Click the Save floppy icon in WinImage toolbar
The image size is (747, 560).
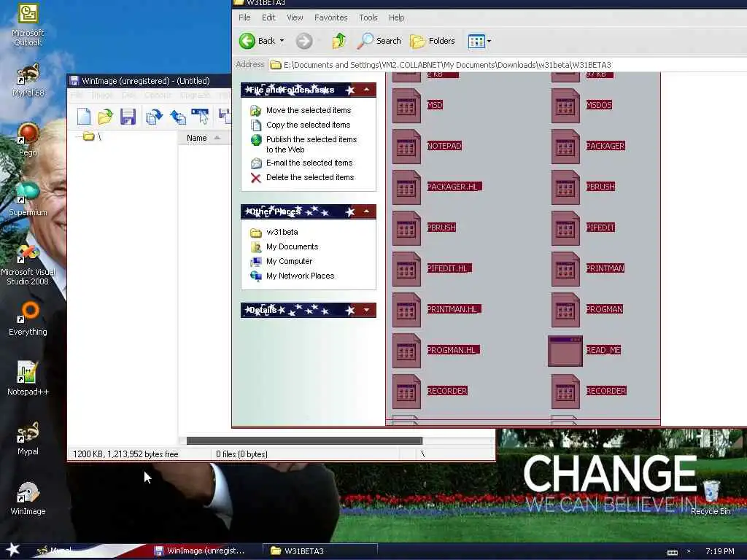pos(128,116)
